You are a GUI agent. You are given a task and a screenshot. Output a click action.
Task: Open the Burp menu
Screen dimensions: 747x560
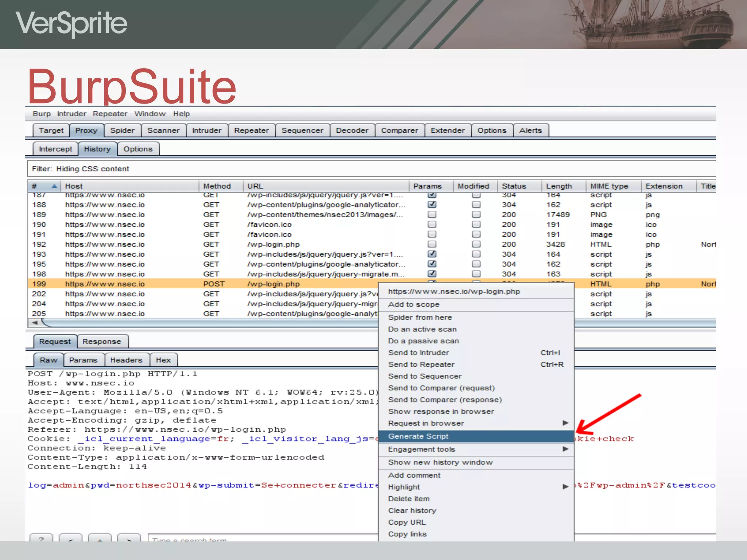click(42, 114)
